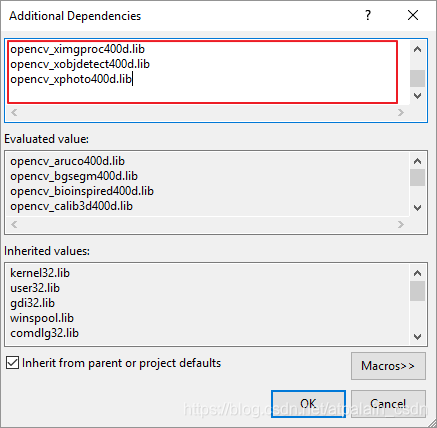This screenshot has width=437, height=428.
Task: Click the opencv_xphoto400d.lib line in edit box
Action: pos(71,79)
